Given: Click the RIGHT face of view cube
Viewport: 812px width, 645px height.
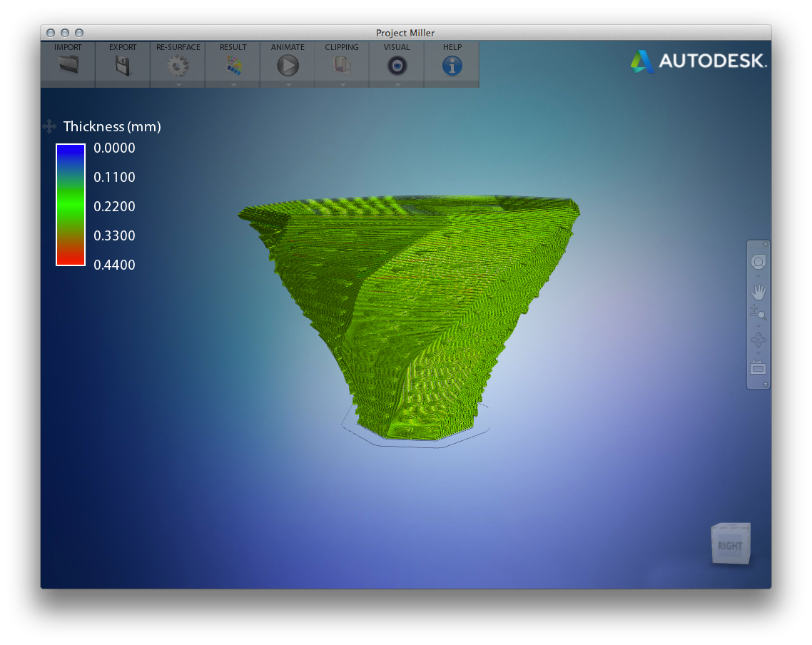Looking at the screenshot, I should [729, 546].
